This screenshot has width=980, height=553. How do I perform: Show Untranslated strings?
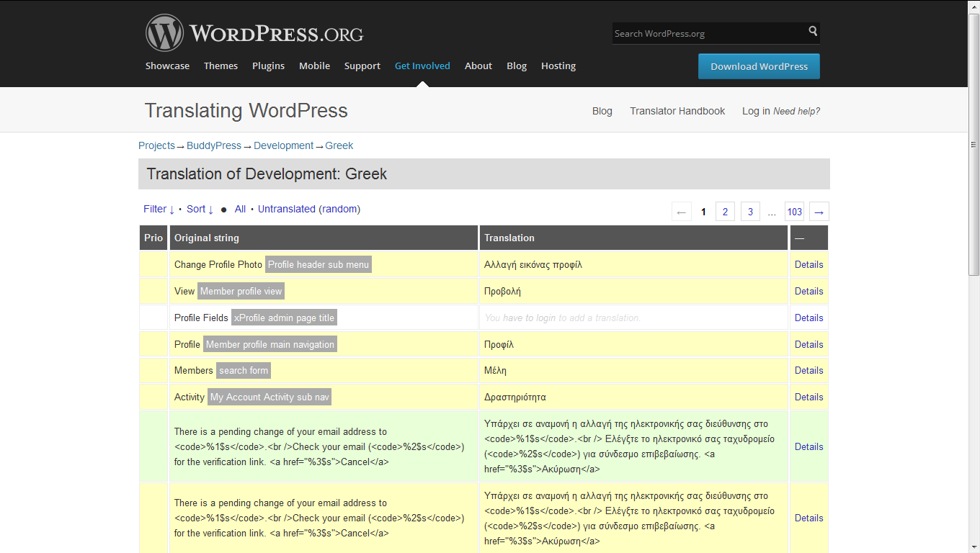287,209
